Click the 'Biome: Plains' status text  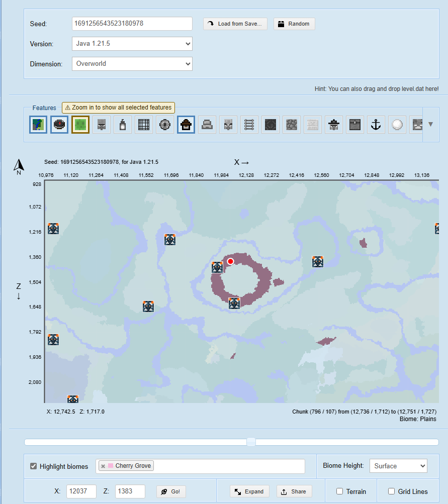418,419
